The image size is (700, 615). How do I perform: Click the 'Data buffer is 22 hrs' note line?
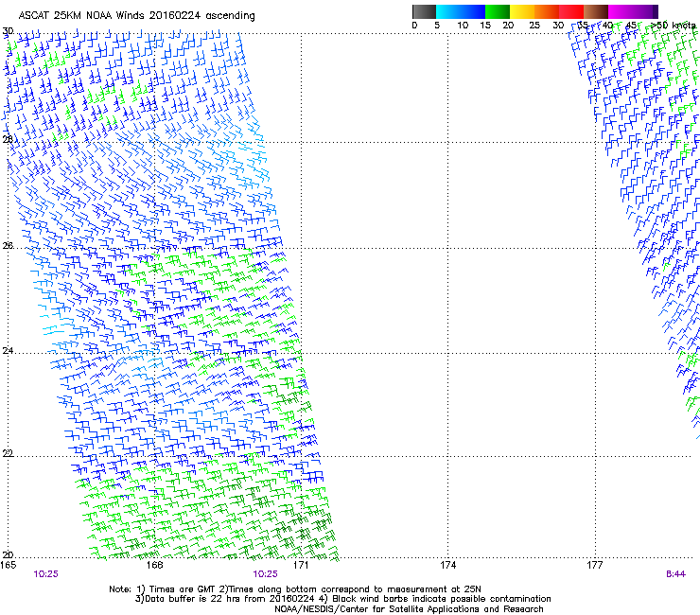pos(342,599)
